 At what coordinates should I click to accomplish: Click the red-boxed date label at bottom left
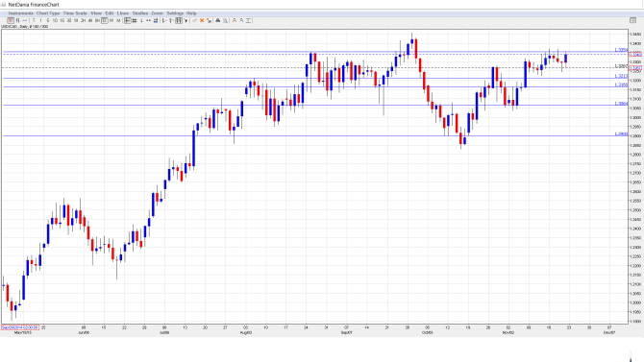click(20, 327)
